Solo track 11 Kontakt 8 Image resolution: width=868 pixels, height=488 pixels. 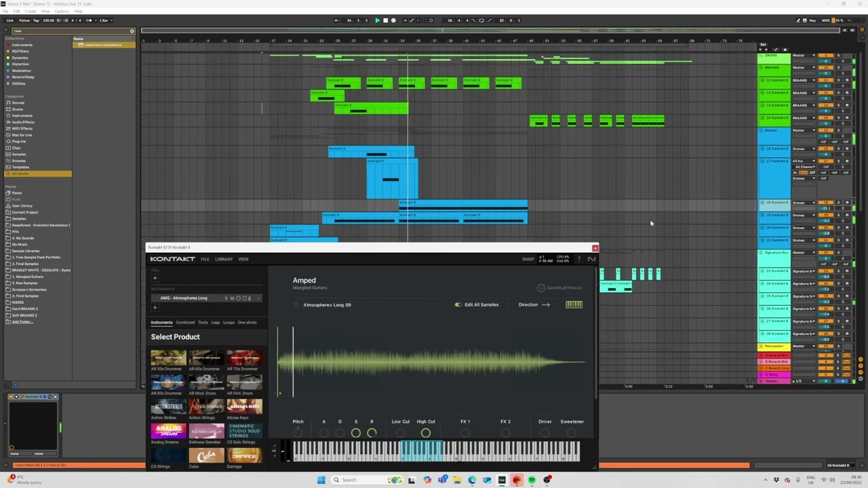pos(838,80)
